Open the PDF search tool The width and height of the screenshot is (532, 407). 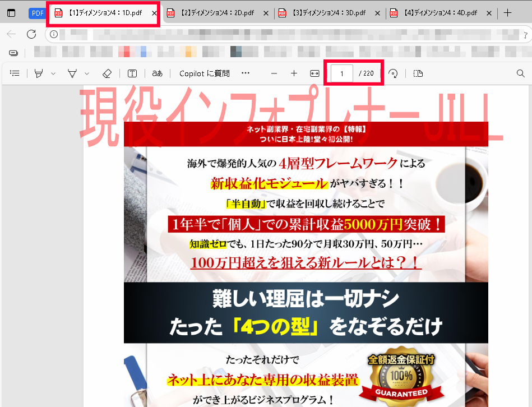(520, 73)
